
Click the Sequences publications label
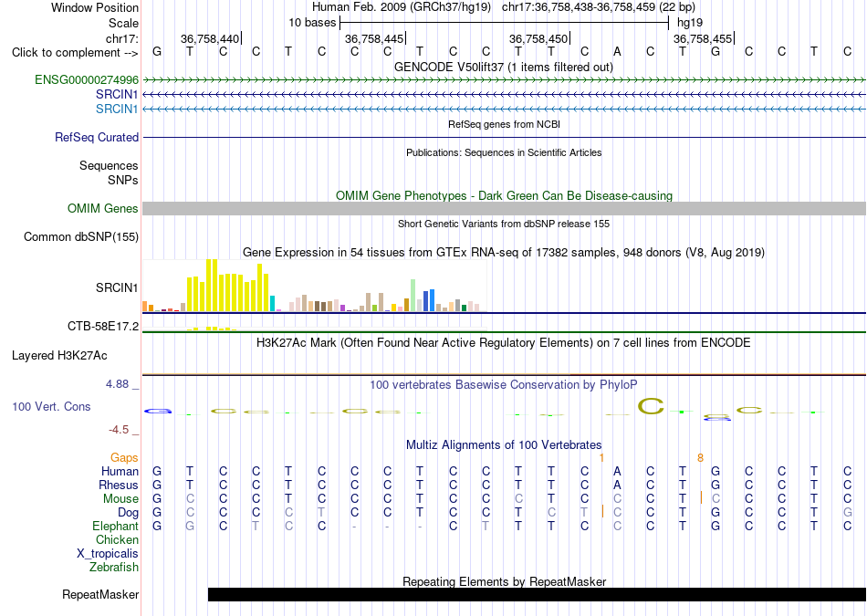click(x=109, y=165)
